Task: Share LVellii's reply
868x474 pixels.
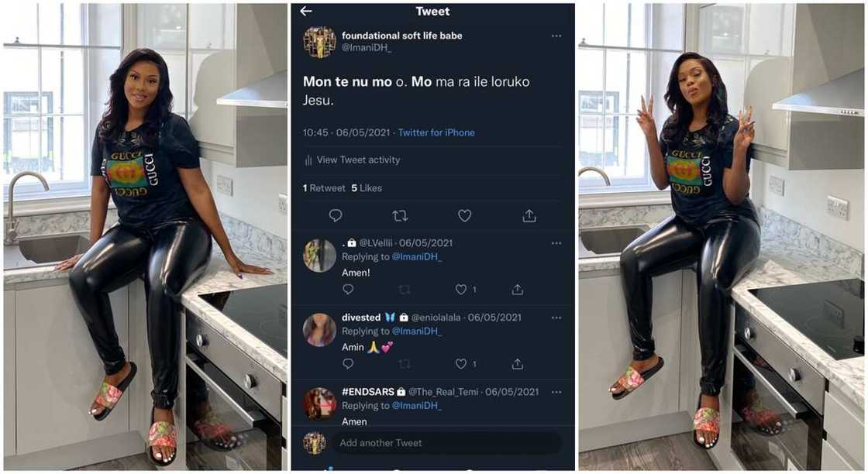Action: [518, 290]
